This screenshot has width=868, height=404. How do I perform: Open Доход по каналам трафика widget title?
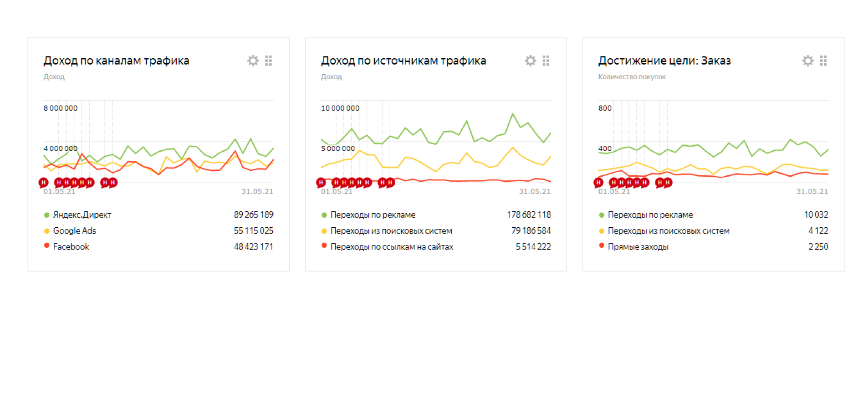[x=116, y=61]
